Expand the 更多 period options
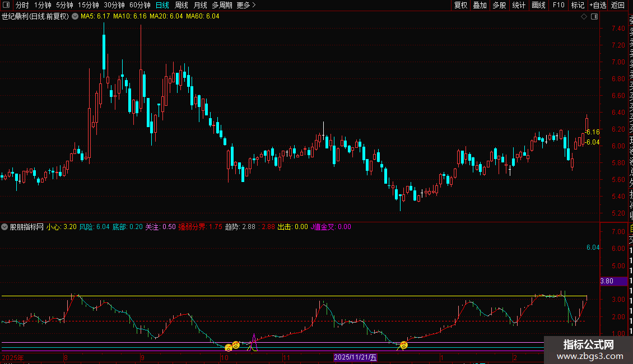The width and height of the screenshot is (633, 364). [246, 5]
